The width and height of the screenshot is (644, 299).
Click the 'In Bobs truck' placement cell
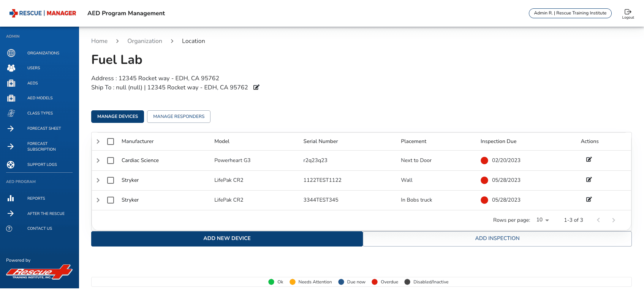pyautogui.click(x=416, y=200)
